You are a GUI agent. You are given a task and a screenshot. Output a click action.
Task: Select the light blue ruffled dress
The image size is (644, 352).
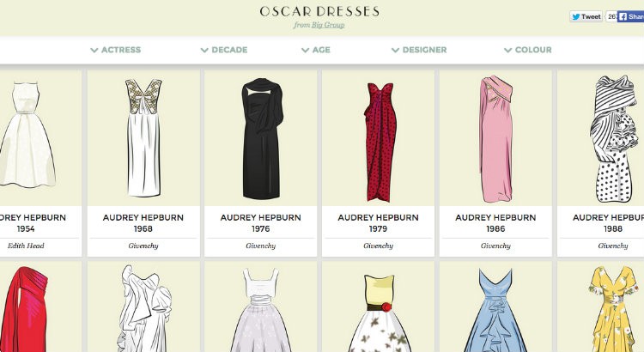click(x=495, y=310)
